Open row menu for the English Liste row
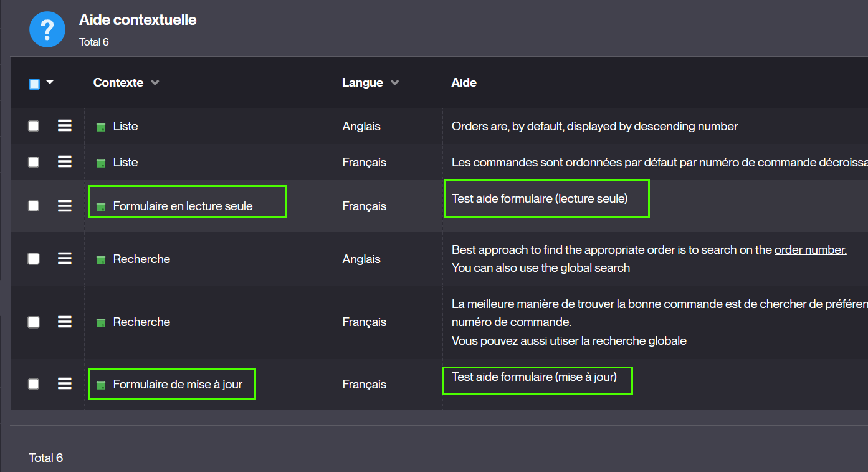 (x=65, y=126)
